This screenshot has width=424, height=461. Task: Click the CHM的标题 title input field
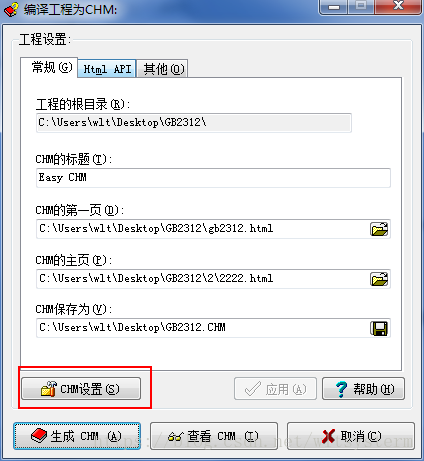pyautogui.click(x=213, y=178)
